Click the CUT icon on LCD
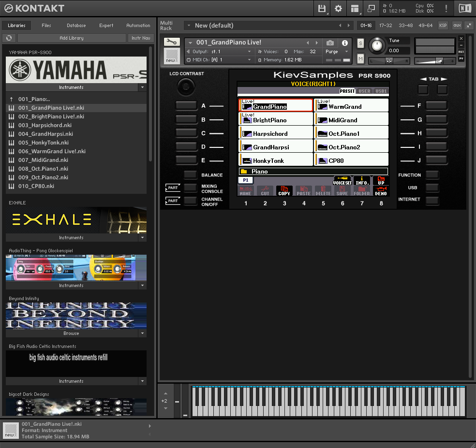This screenshot has height=448, width=476. click(x=265, y=191)
